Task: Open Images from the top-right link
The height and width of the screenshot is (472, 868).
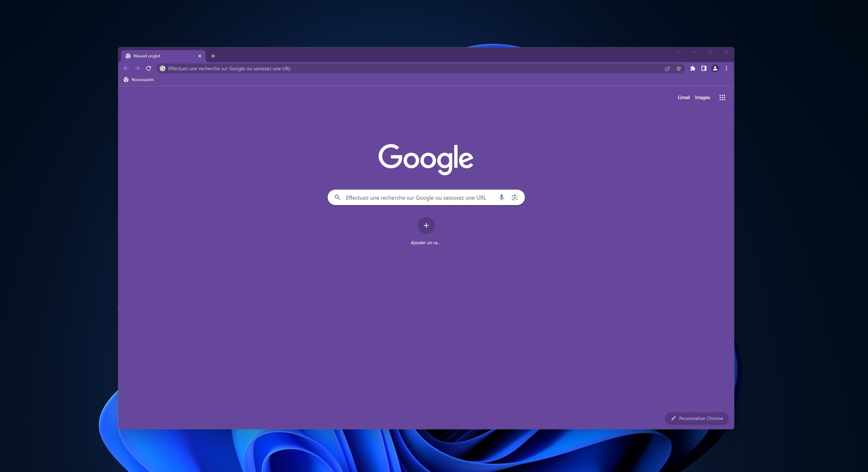Action: pyautogui.click(x=702, y=97)
